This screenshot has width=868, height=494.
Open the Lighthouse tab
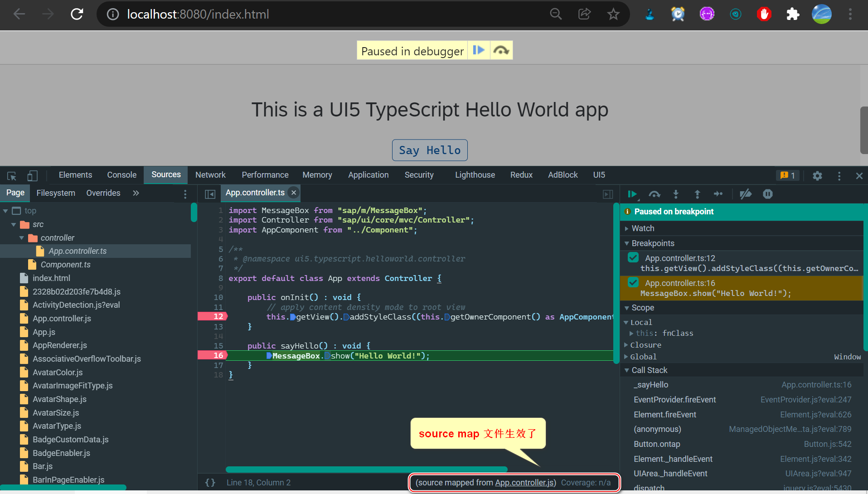pos(475,175)
